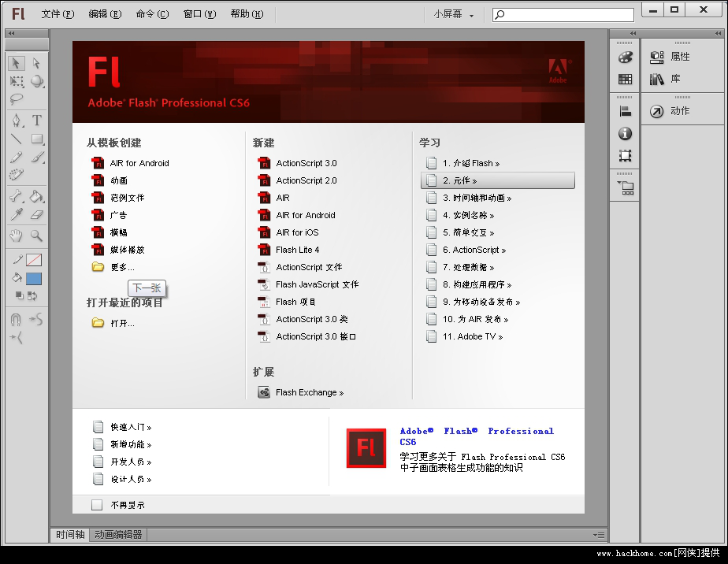Switch to the 动画编辑器 tab

pyautogui.click(x=118, y=535)
